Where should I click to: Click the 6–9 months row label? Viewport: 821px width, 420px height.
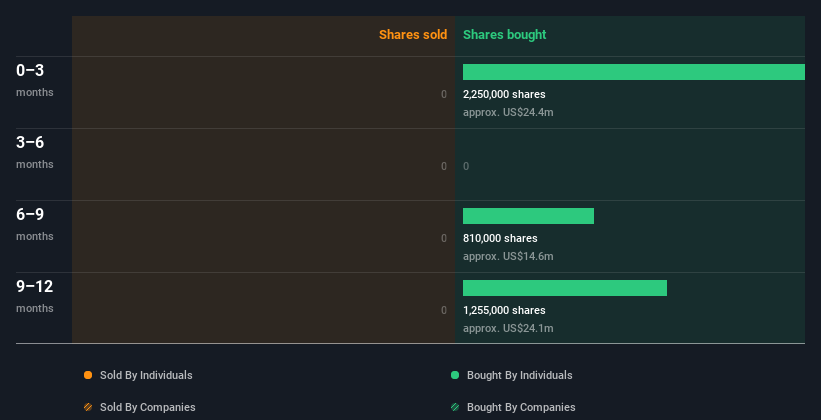(x=35, y=224)
